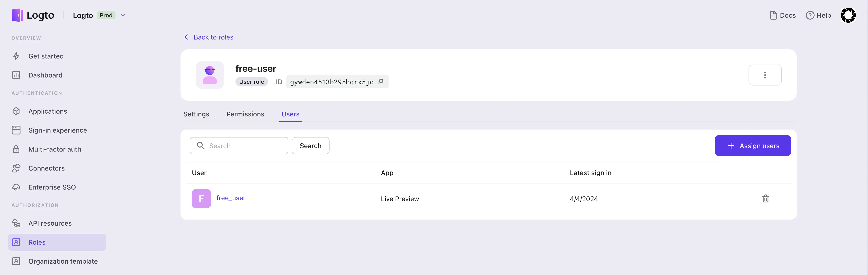The width and height of the screenshot is (868, 275).
Task: Switch to the Permissions tab
Action: (x=245, y=114)
